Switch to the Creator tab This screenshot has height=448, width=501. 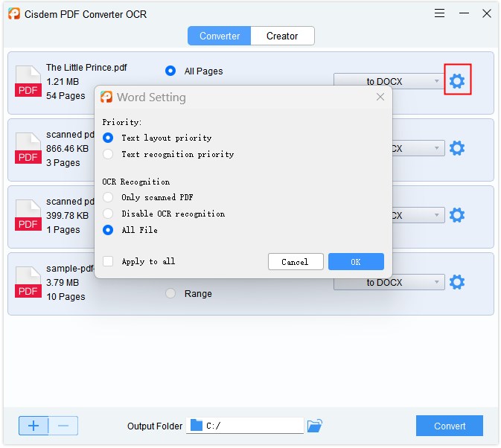(282, 36)
